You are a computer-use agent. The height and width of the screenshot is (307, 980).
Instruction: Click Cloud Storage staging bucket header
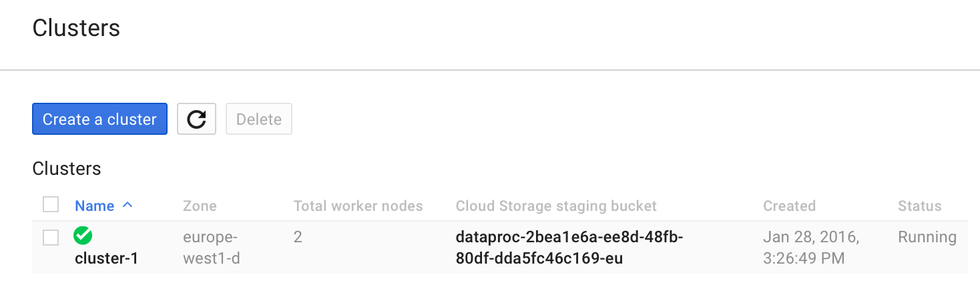(556, 206)
